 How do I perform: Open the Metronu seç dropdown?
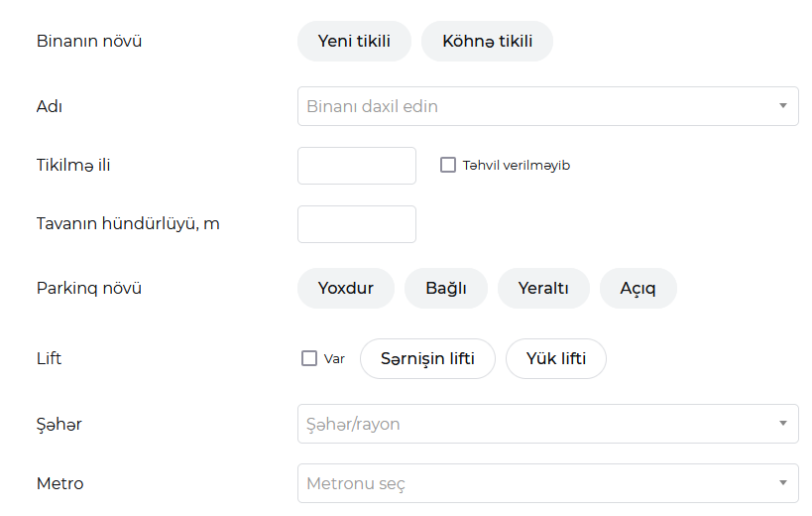coord(548,483)
